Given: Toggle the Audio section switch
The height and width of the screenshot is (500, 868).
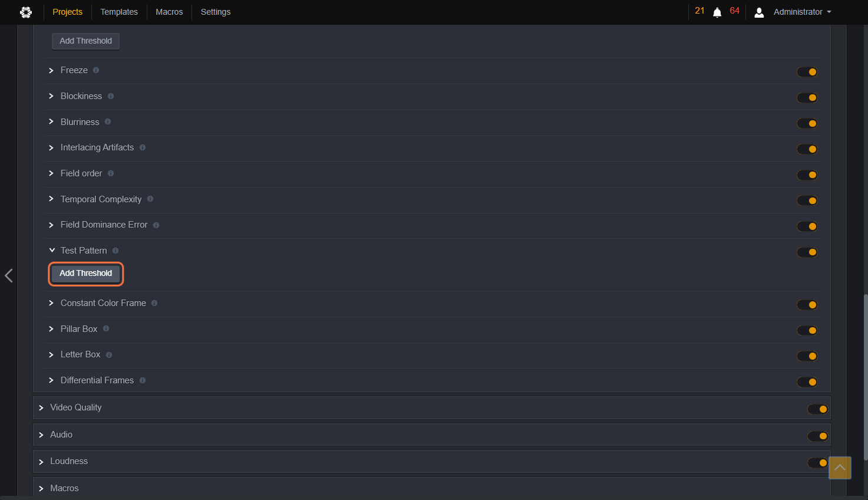Looking at the screenshot, I should click(x=817, y=436).
